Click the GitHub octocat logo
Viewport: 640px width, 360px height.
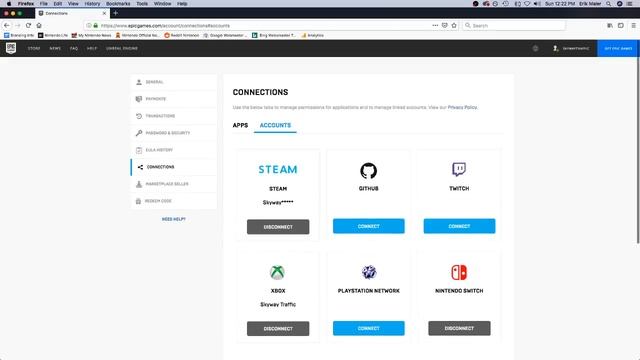(x=369, y=171)
